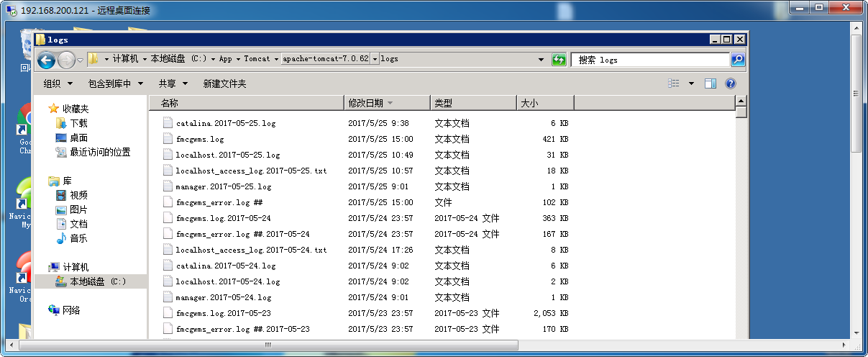Click the 本地磁盘 (C:) breadcrumb segment
The image size is (868, 357).
[178, 59]
